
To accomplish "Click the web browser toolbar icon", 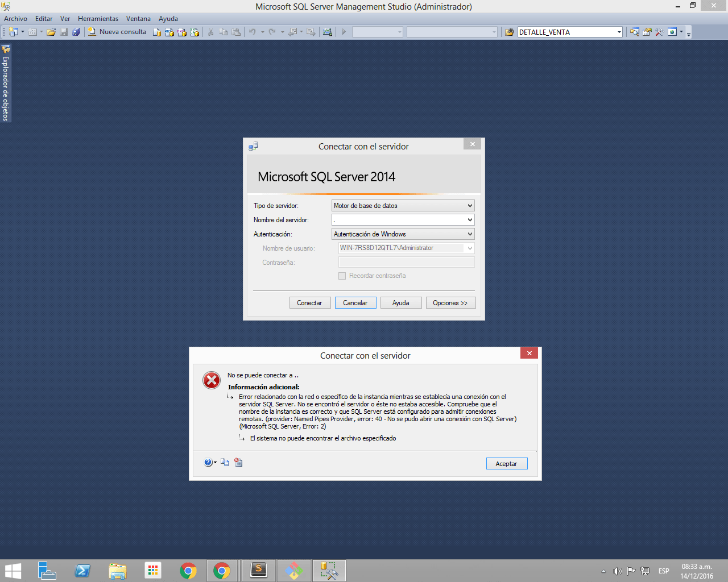I will (x=672, y=32).
